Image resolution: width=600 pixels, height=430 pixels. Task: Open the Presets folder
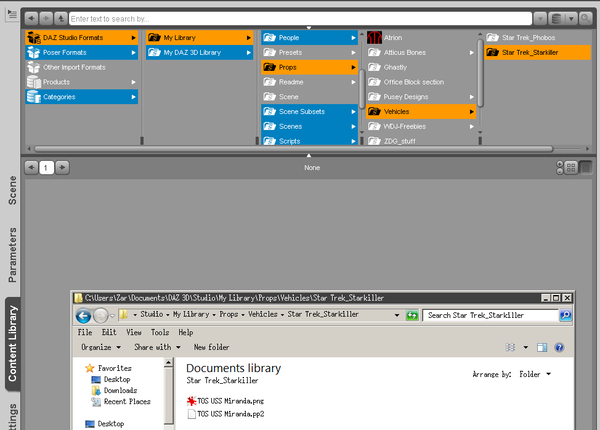point(310,52)
